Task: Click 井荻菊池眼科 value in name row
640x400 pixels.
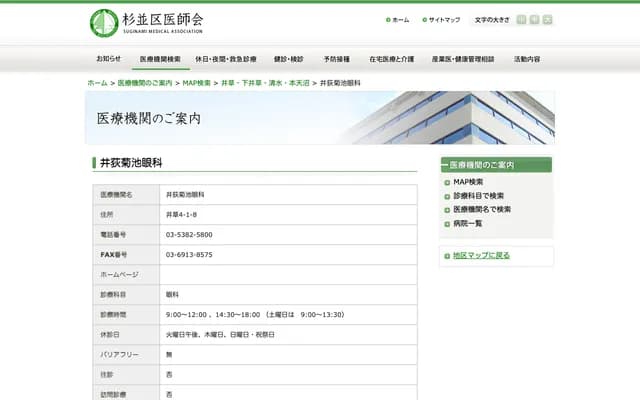Action: click(185, 195)
